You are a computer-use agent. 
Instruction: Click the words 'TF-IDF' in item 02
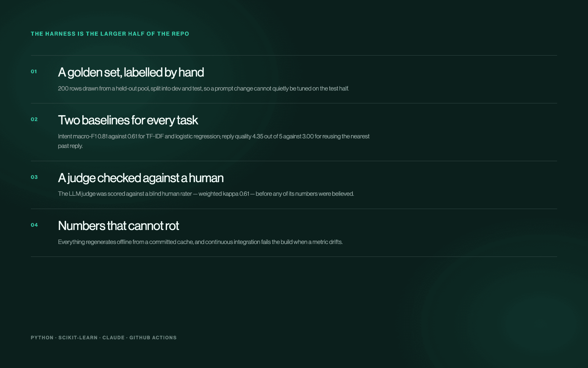point(155,137)
